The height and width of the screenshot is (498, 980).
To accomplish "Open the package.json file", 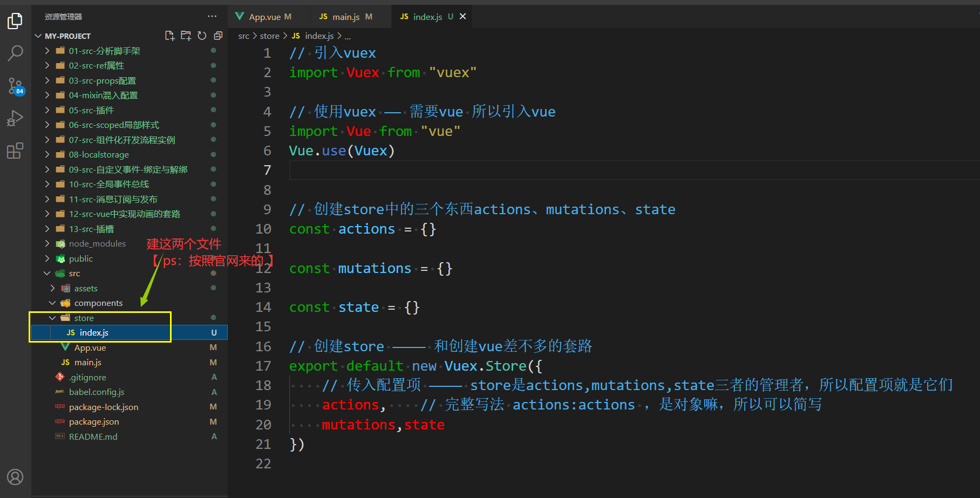I will tap(130, 421).
